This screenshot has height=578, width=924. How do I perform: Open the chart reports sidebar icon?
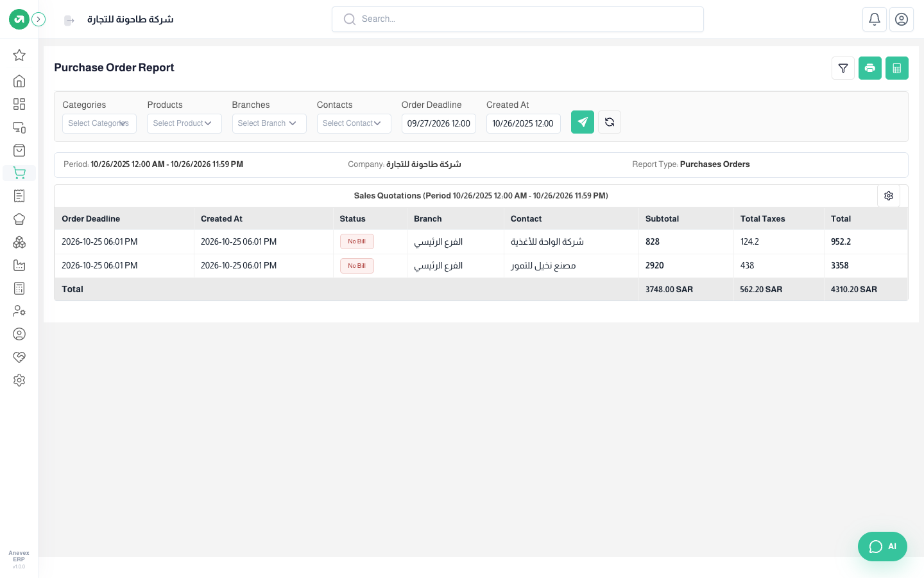click(x=19, y=265)
